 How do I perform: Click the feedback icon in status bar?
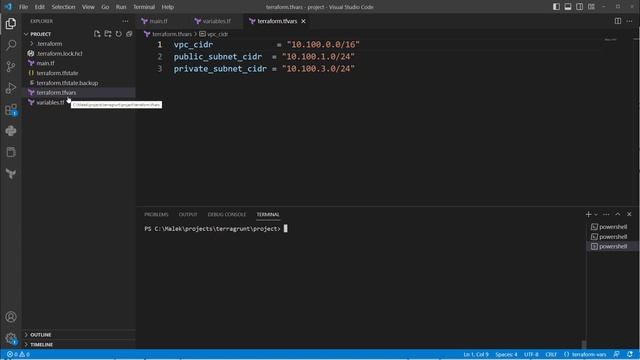click(x=616, y=354)
